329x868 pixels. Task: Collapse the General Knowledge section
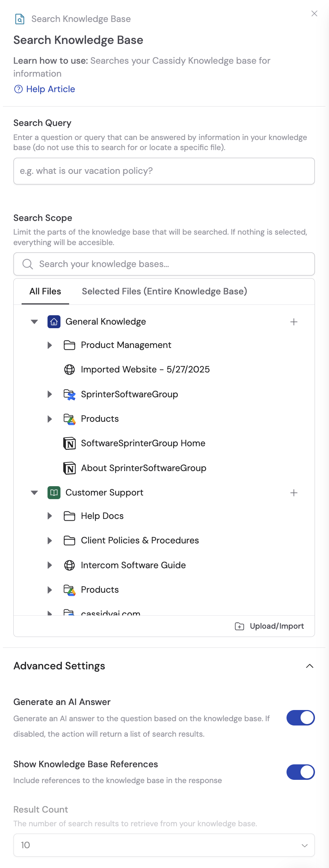click(x=34, y=322)
